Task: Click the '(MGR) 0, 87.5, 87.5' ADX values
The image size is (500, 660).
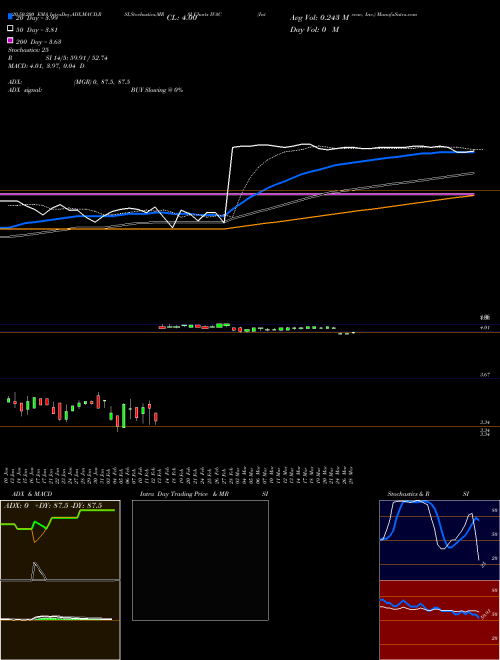Action: (102, 82)
